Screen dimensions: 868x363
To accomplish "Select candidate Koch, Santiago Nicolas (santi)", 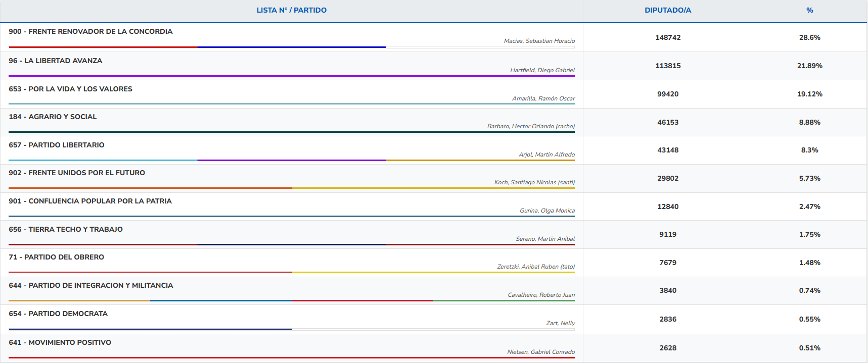I will pyautogui.click(x=534, y=182).
